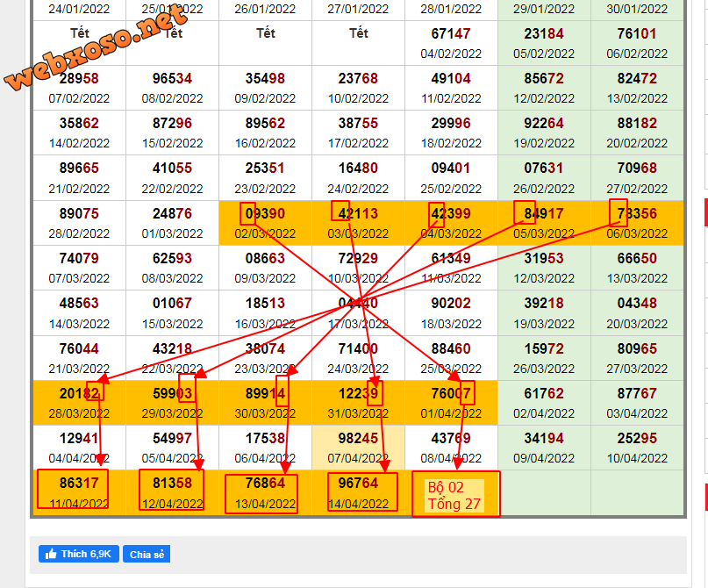Click the date 19/03/2022
Screen dimensions: 708x588
pos(544,324)
